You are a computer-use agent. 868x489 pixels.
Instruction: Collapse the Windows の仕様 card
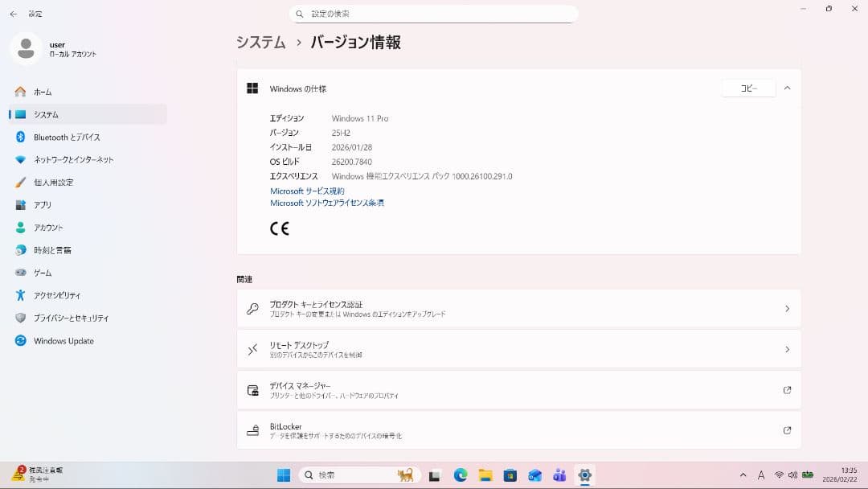(x=787, y=88)
